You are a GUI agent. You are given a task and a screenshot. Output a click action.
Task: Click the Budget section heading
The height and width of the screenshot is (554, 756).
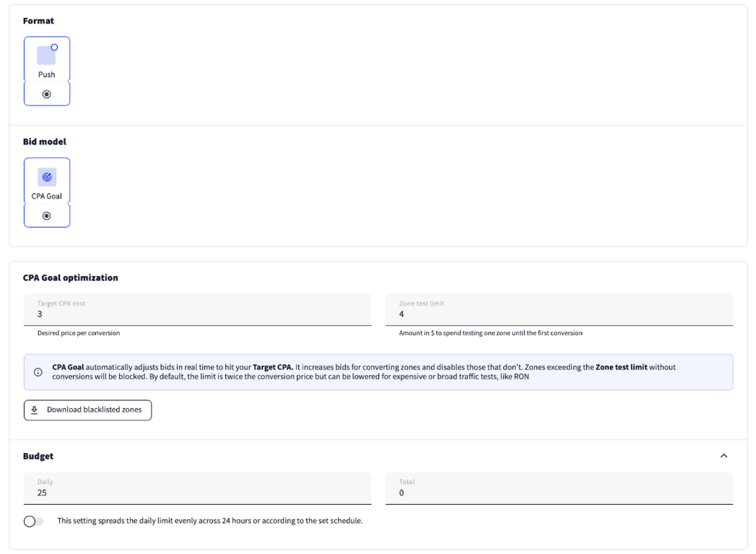[38, 456]
